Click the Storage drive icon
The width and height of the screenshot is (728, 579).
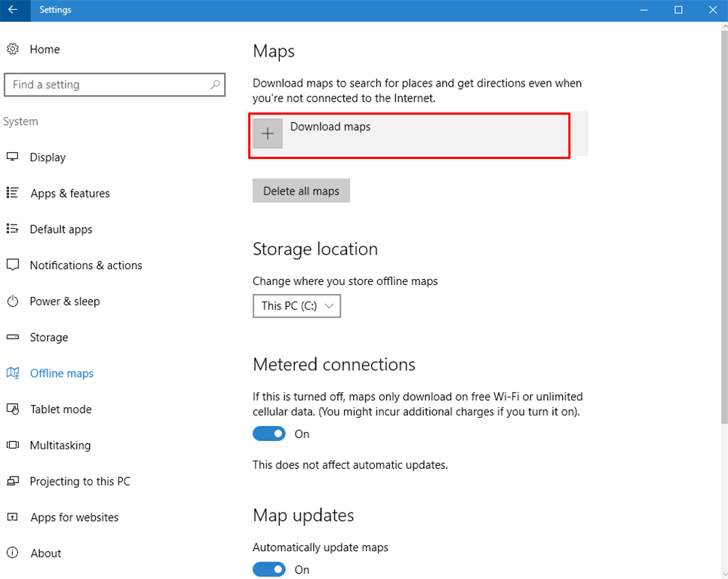[x=13, y=337]
